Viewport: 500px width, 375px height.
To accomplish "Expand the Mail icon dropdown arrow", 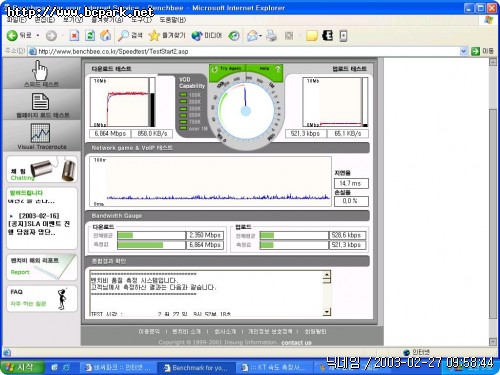I will (260, 36).
